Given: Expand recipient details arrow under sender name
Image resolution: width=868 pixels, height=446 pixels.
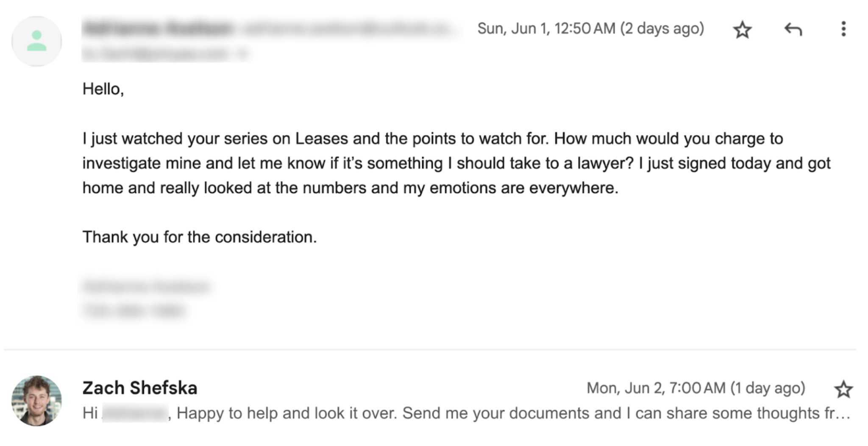Looking at the screenshot, I should (243, 54).
